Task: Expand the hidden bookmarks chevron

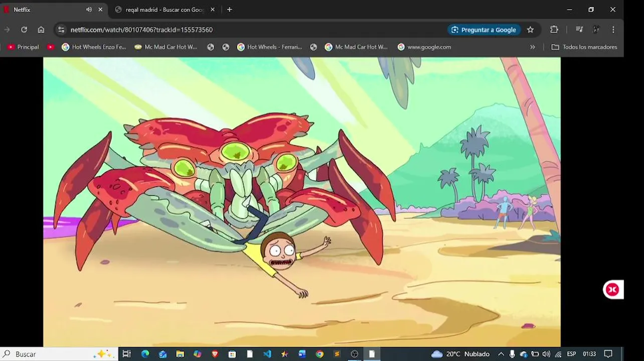Action: coord(533,47)
